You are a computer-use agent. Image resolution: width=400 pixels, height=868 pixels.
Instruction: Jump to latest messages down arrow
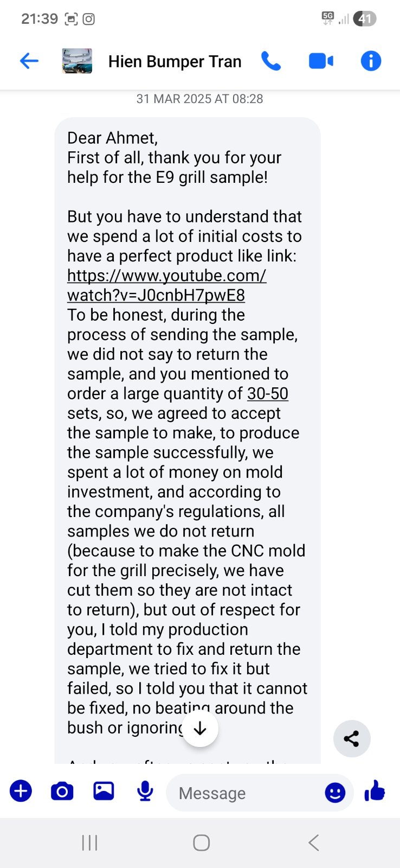point(200,729)
